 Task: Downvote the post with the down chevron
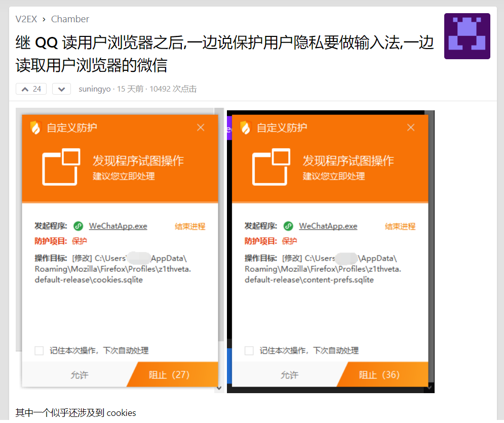[x=61, y=89]
